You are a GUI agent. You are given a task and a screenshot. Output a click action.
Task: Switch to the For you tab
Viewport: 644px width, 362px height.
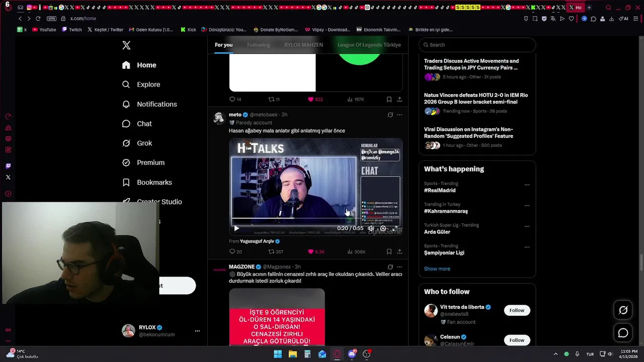pos(223,45)
